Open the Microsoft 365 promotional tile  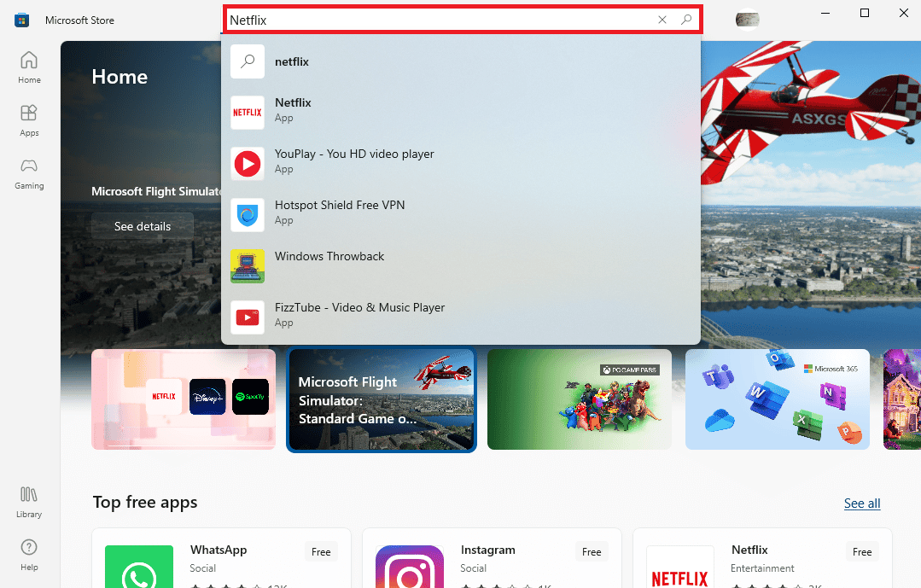point(777,399)
